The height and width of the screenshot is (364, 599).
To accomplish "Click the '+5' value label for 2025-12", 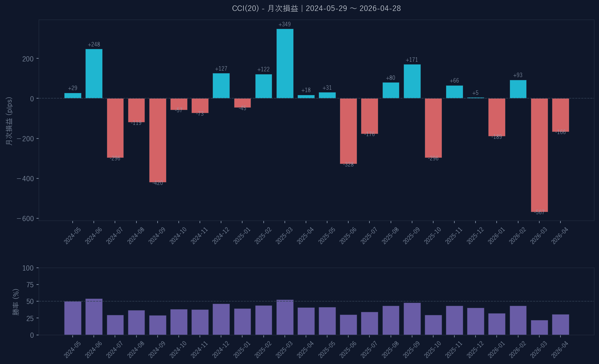I will pos(475,93).
